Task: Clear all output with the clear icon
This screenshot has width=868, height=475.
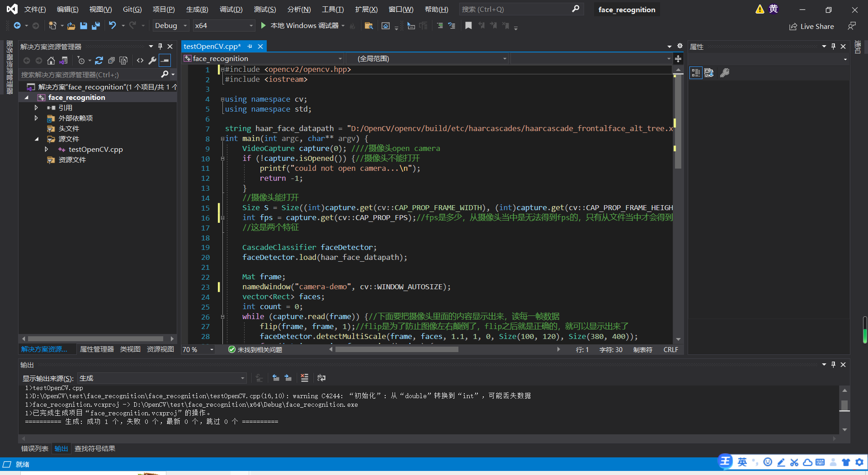Action: point(305,378)
